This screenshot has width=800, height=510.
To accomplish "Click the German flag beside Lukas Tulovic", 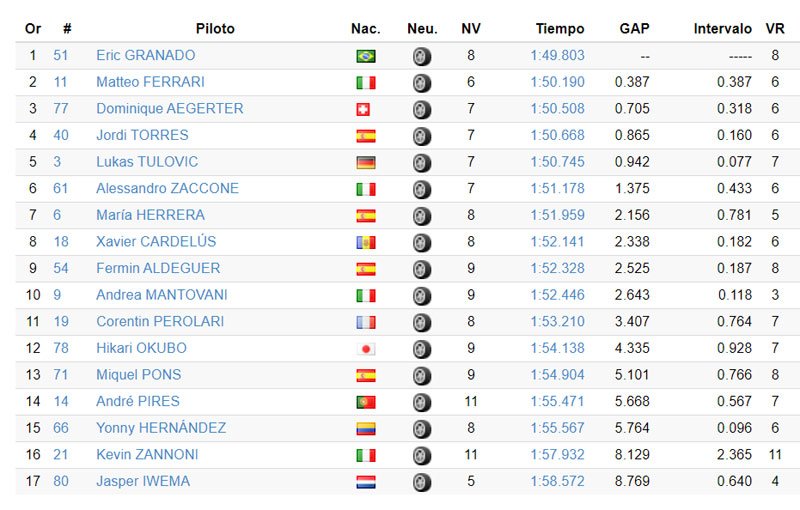I will 366,162.
